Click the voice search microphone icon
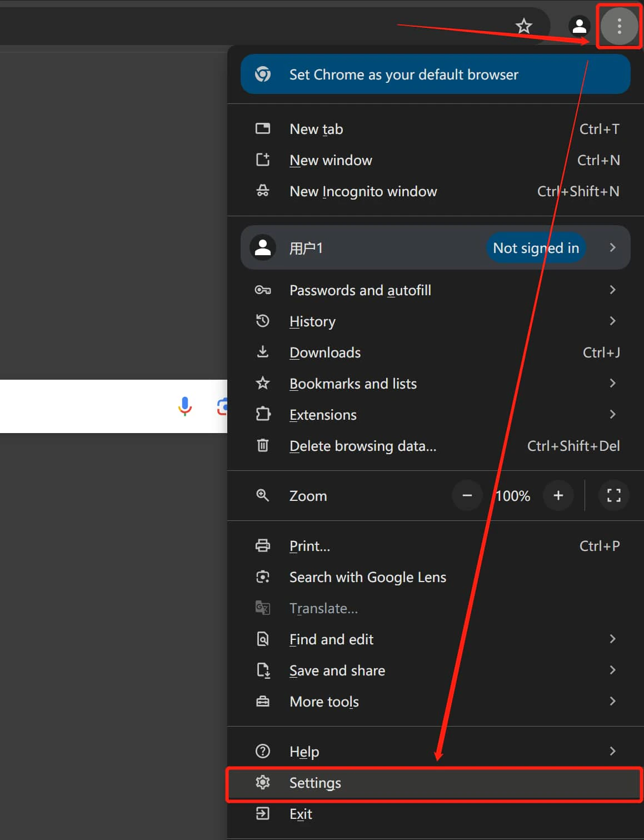This screenshot has width=644, height=840. [x=185, y=406]
